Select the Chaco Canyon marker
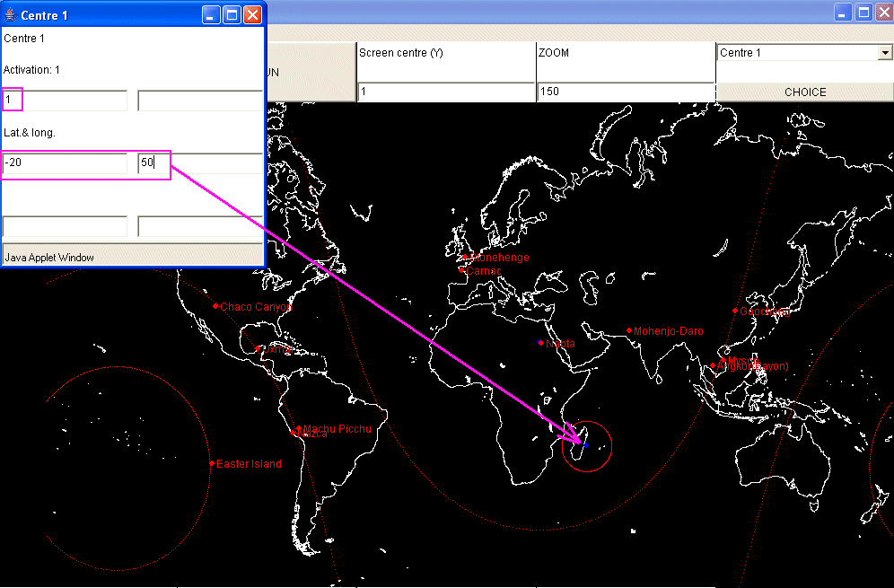Image resolution: width=894 pixels, height=588 pixels. (215, 306)
